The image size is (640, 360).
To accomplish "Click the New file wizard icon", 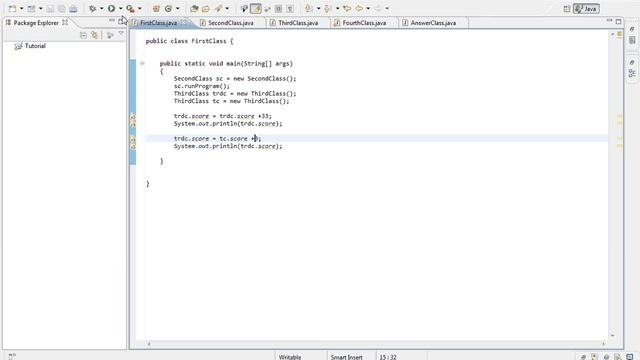I will 12,8.
